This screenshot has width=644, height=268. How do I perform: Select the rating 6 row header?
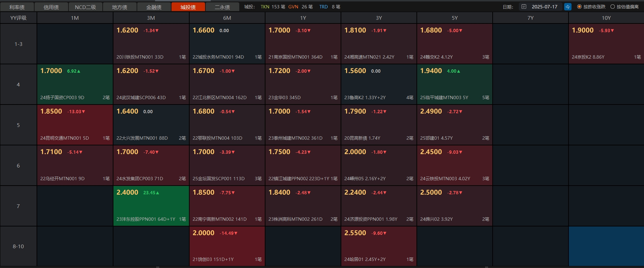pyautogui.click(x=18, y=165)
